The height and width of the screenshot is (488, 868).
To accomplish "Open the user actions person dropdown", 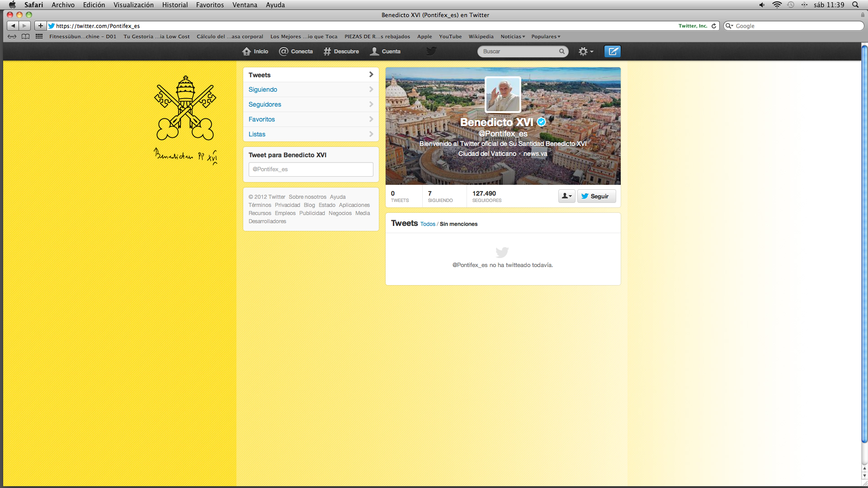I will (x=566, y=196).
